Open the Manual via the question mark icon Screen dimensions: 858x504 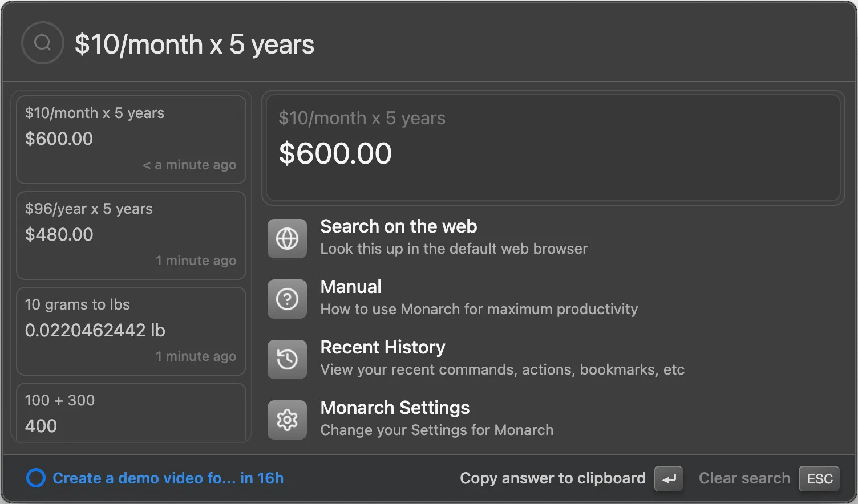click(x=287, y=299)
